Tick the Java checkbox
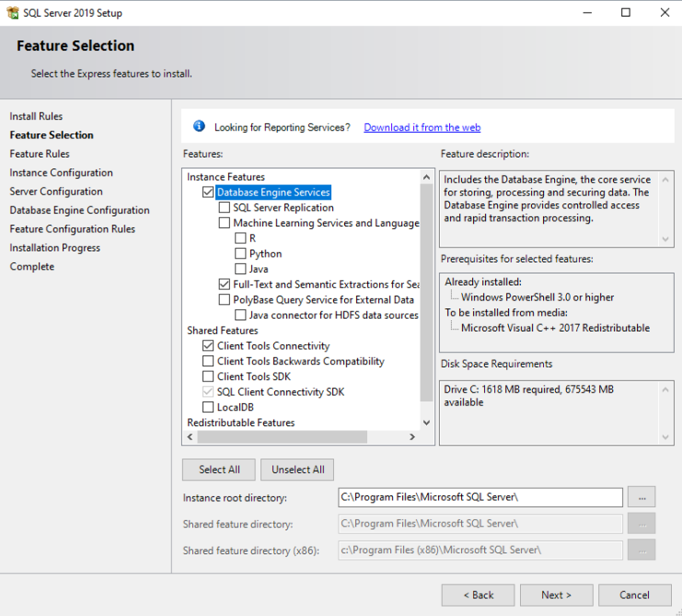Viewport: 682px width, 616px height. tap(240, 269)
